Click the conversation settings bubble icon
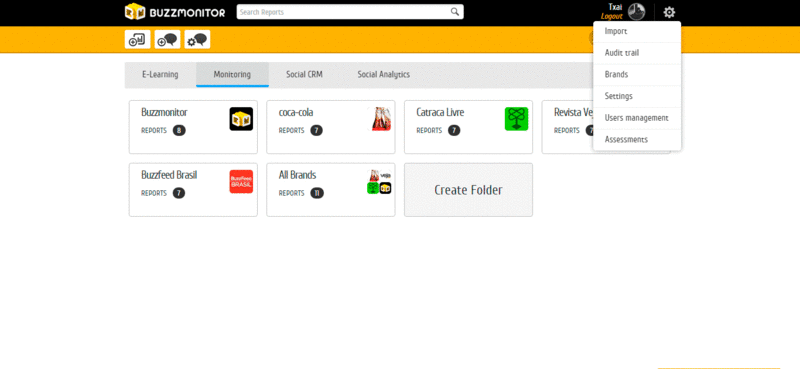800x369 pixels. (x=197, y=39)
